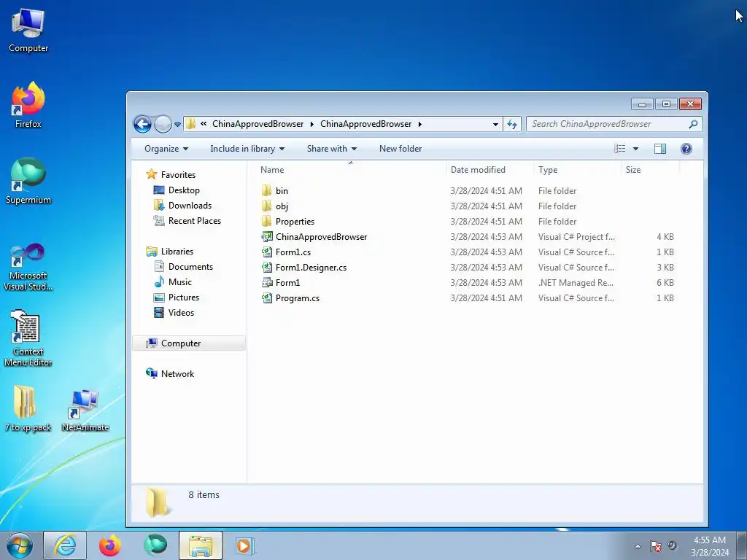Expand address bar previous locations dropdown

coord(495,124)
